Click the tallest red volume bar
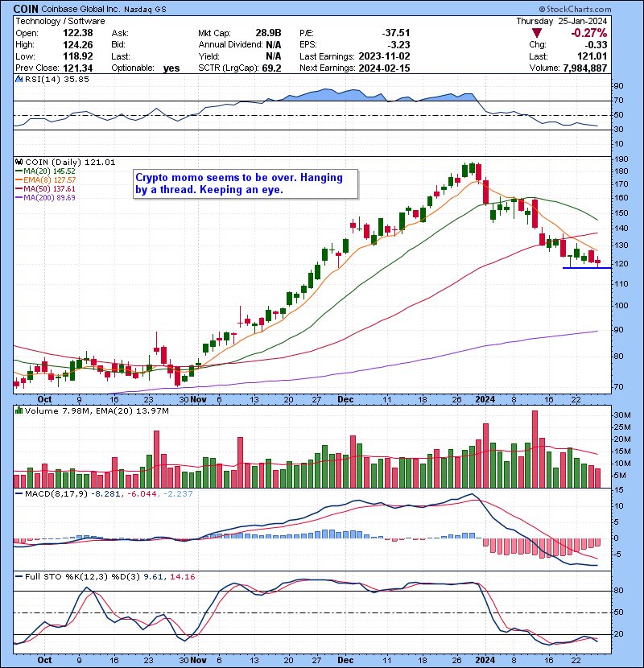The image size is (644, 668). [x=535, y=449]
